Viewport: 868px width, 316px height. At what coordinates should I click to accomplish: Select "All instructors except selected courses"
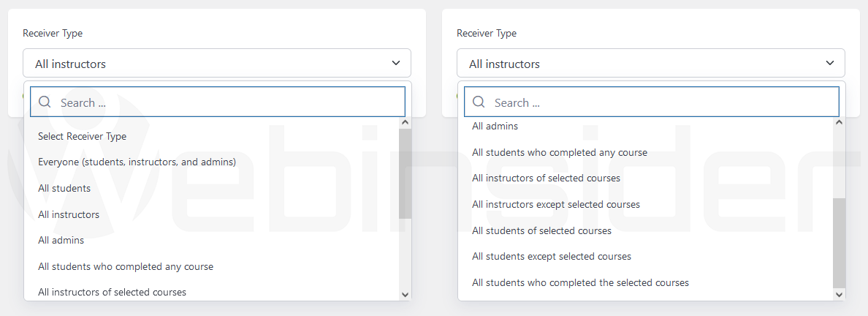555,204
